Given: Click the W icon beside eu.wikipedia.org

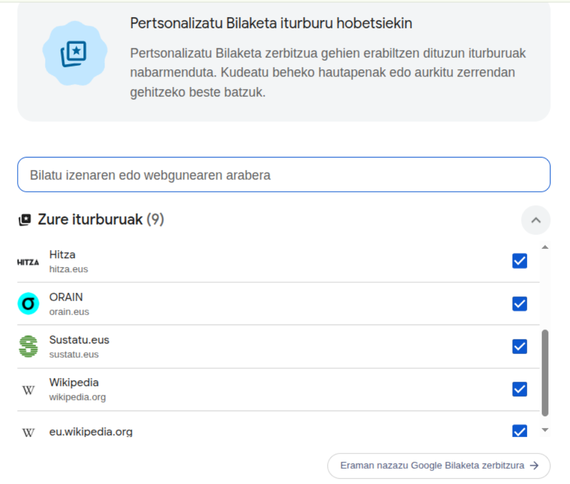Looking at the screenshot, I should coord(28,433).
